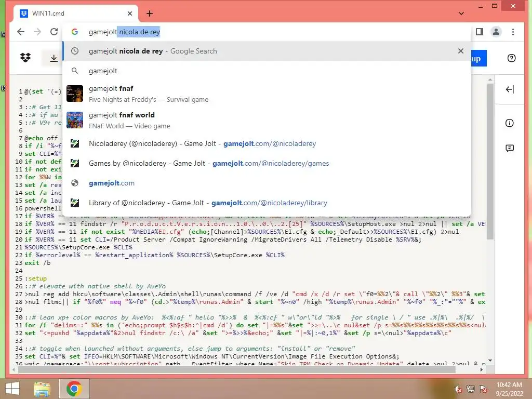Download the file with the download icon

point(54,58)
